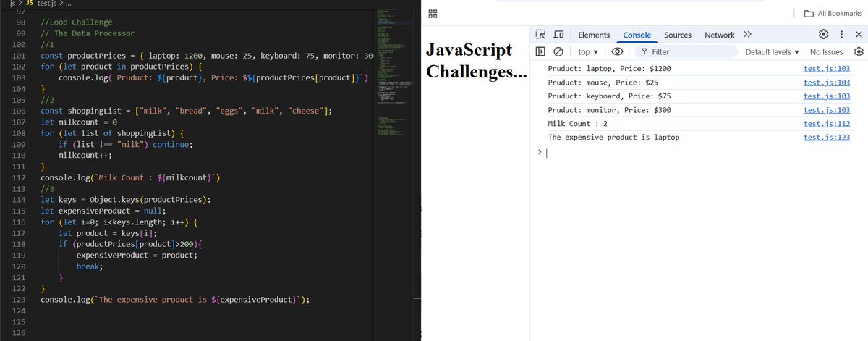Switch to the Elements tab
The width and height of the screenshot is (868, 341).
coord(594,35)
